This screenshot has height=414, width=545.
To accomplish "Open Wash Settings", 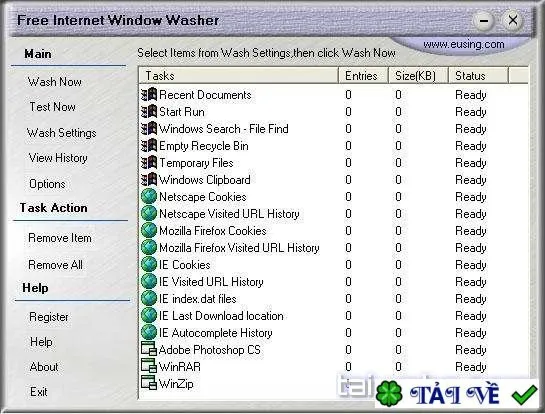I will 62,133.
